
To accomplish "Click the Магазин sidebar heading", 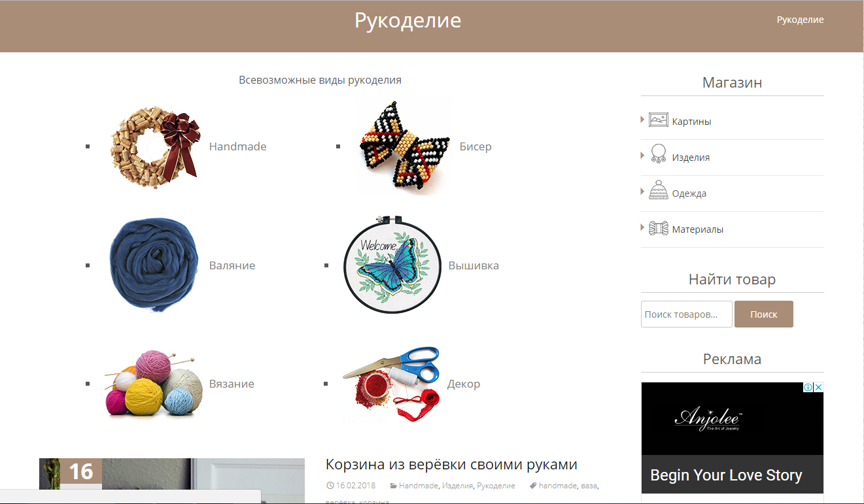I will [732, 82].
